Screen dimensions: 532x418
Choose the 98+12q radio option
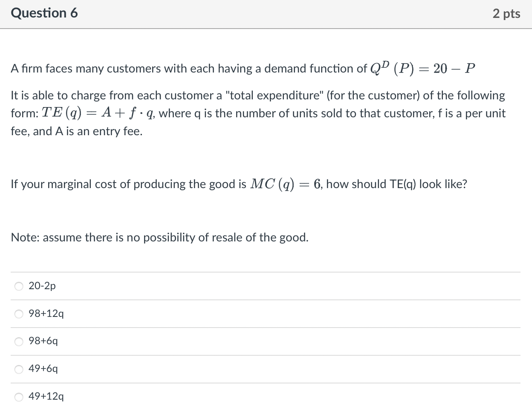[19, 314]
